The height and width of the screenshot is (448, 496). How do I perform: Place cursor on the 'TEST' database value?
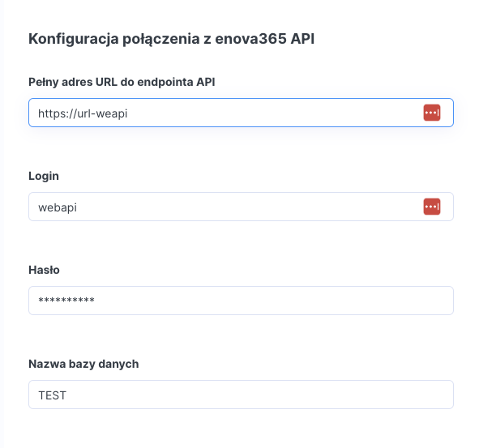click(x=52, y=395)
